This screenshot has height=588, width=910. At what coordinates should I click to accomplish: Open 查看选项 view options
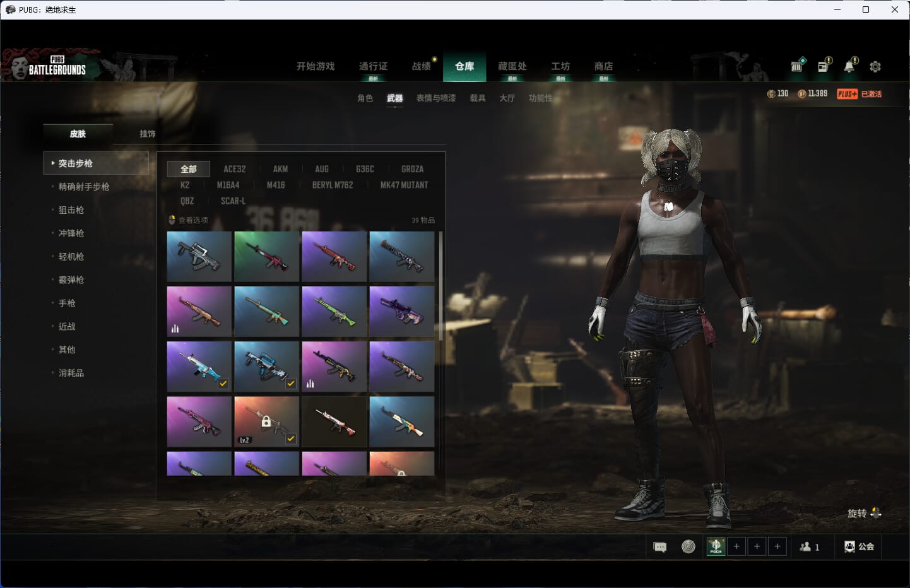(193, 220)
